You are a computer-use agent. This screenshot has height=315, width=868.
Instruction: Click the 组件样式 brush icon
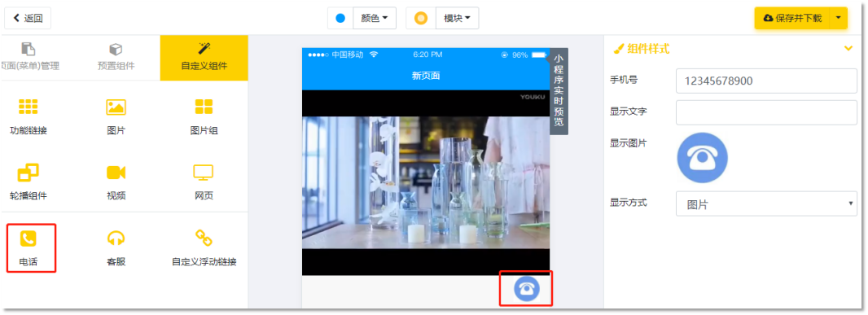pyautogui.click(x=618, y=50)
